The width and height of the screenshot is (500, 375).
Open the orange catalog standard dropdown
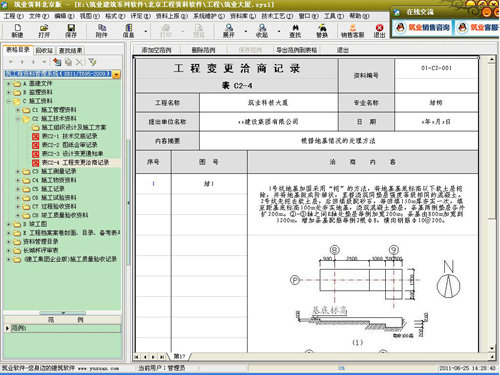[116, 74]
